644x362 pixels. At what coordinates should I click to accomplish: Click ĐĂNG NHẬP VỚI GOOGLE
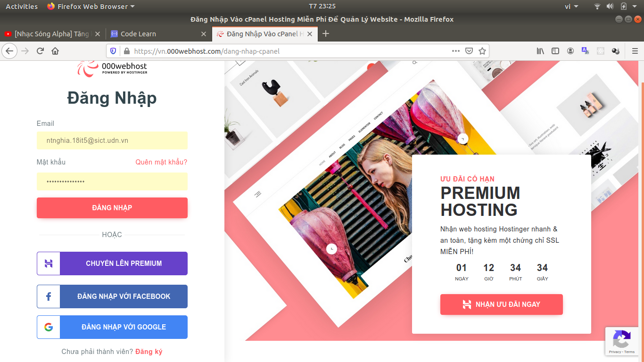(x=112, y=327)
